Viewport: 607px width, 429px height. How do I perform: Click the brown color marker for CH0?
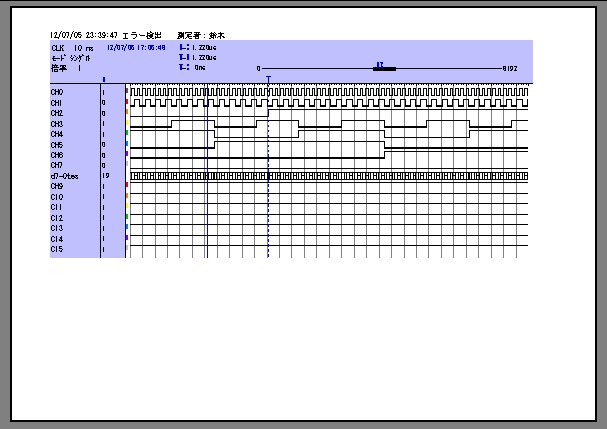coord(126,92)
